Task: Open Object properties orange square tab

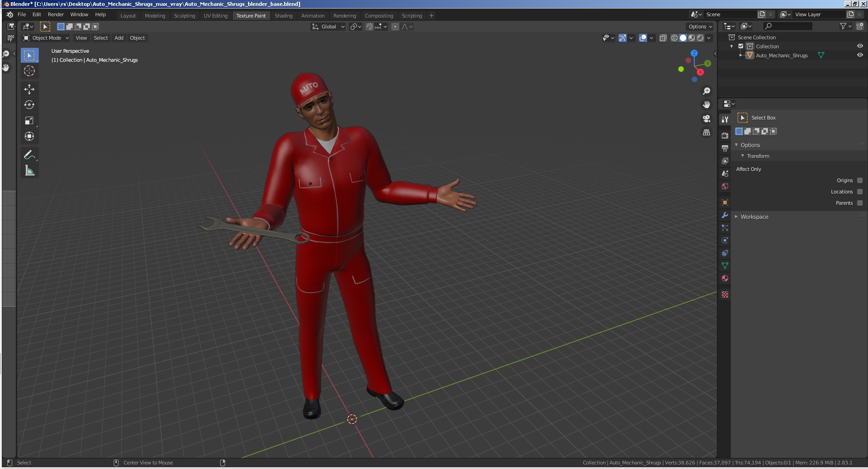Action: 725,202
